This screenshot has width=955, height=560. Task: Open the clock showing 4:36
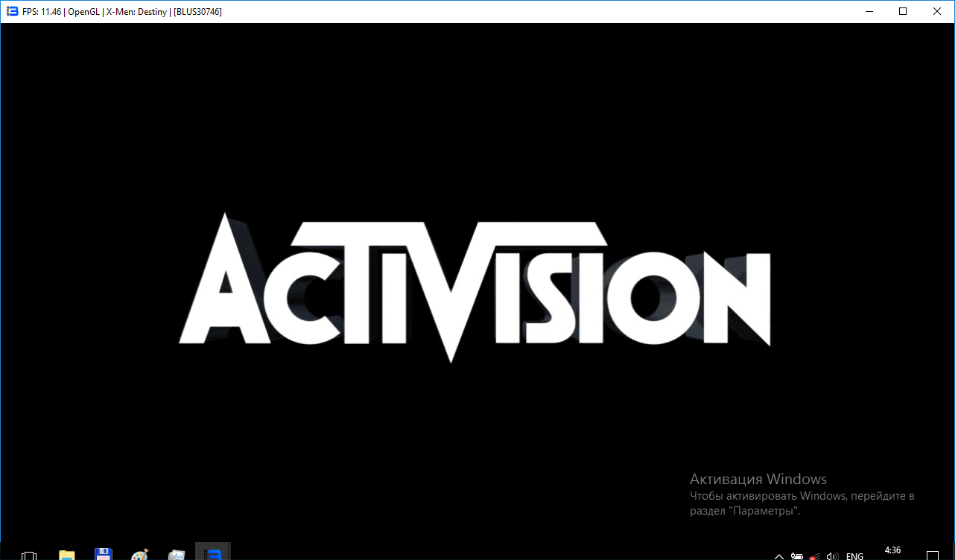[892, 550]
